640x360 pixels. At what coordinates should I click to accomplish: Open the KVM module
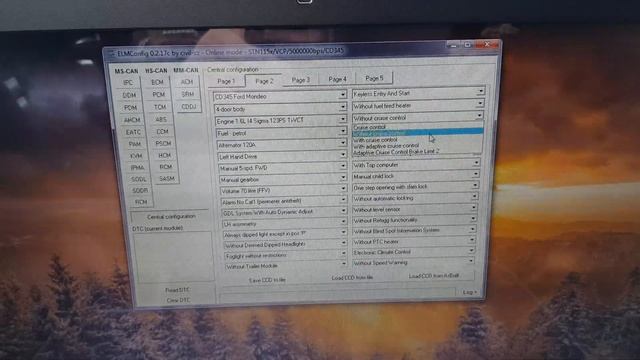pyautogui.click(x=136, y=156)
